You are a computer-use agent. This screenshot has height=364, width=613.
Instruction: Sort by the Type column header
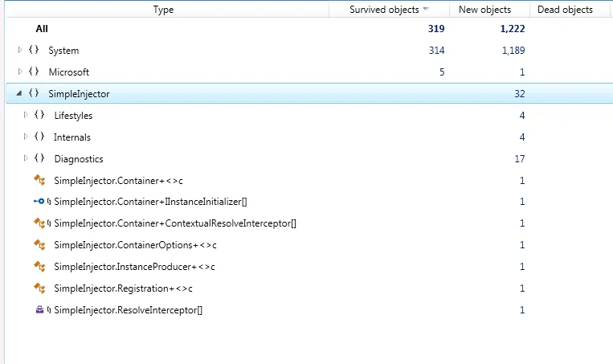163,10
